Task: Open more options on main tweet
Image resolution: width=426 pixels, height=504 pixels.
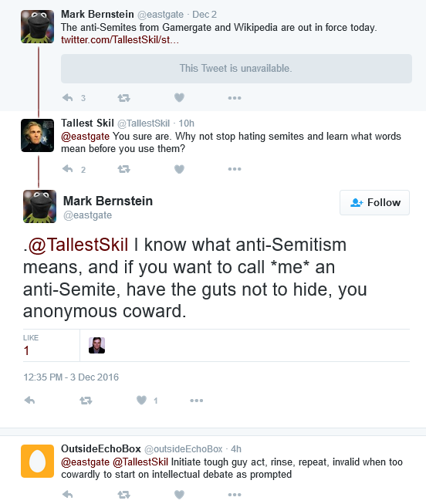Action: pyautogui.click(x=197, y=400)
